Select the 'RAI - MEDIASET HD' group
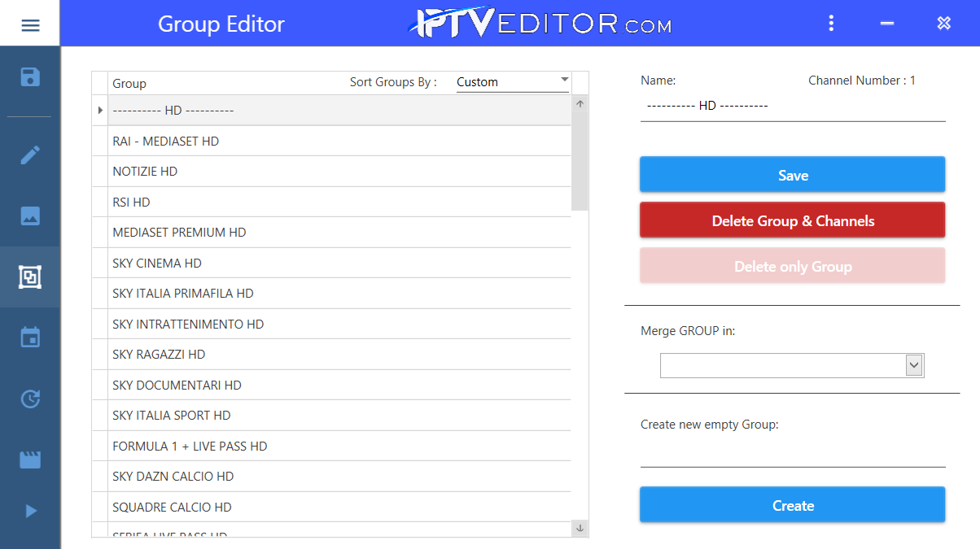 [339, 141]
